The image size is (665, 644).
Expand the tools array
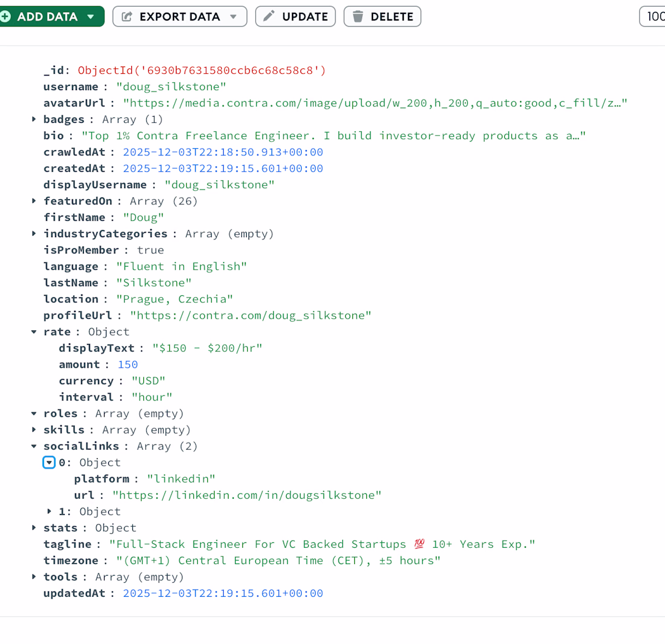pos(34,577)
